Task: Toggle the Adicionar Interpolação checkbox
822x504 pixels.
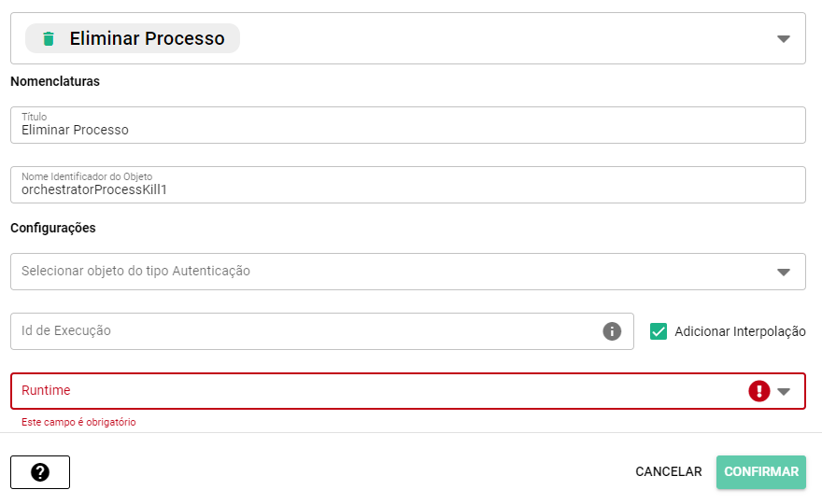Action: click(659, 331)
